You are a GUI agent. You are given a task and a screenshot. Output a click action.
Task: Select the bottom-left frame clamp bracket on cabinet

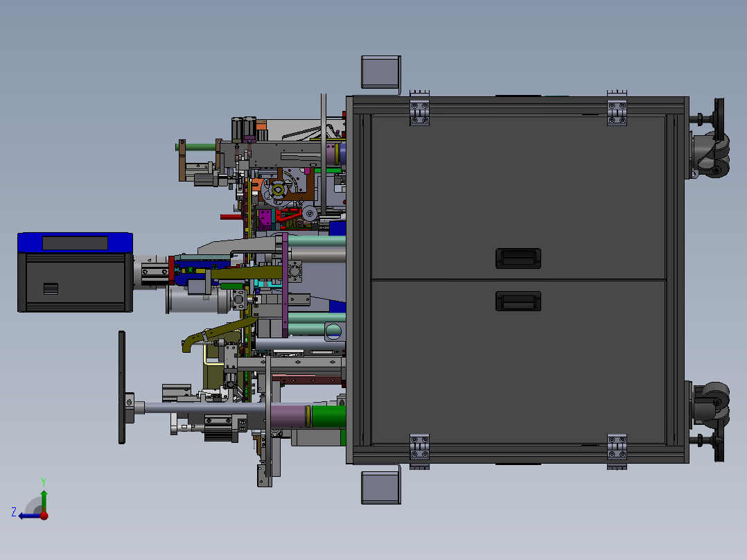click(420, 452)
